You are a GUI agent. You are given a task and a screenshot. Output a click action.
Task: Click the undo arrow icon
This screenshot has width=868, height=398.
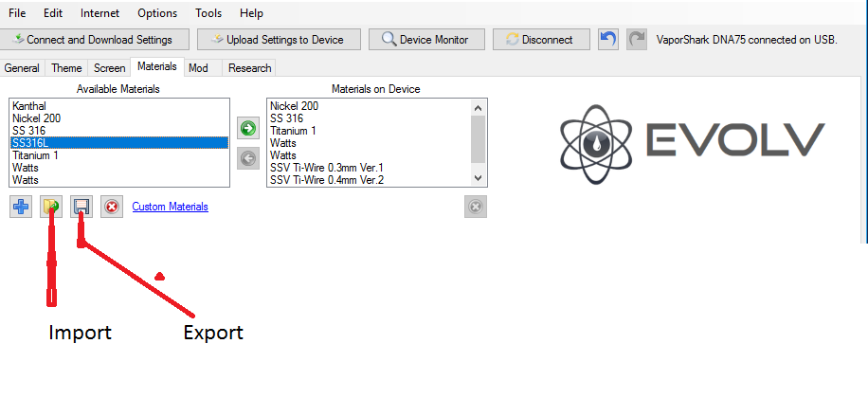tap(609, 40)
